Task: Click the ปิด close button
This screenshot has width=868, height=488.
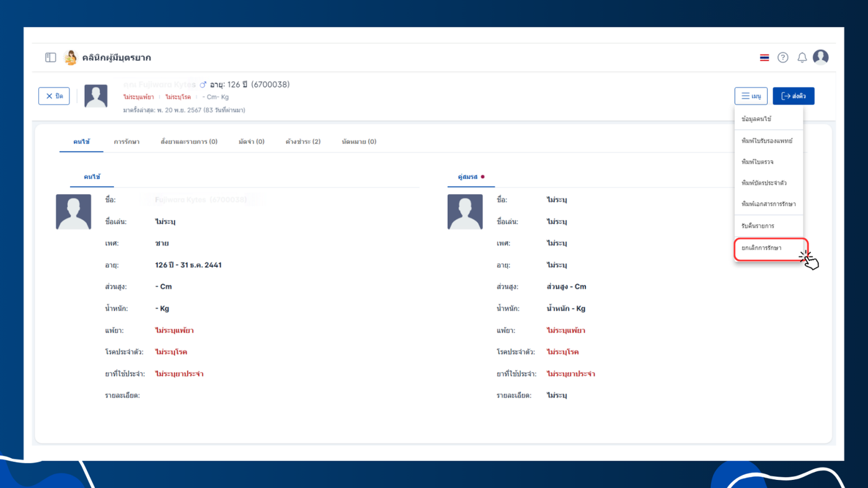Action: [54, 96]
